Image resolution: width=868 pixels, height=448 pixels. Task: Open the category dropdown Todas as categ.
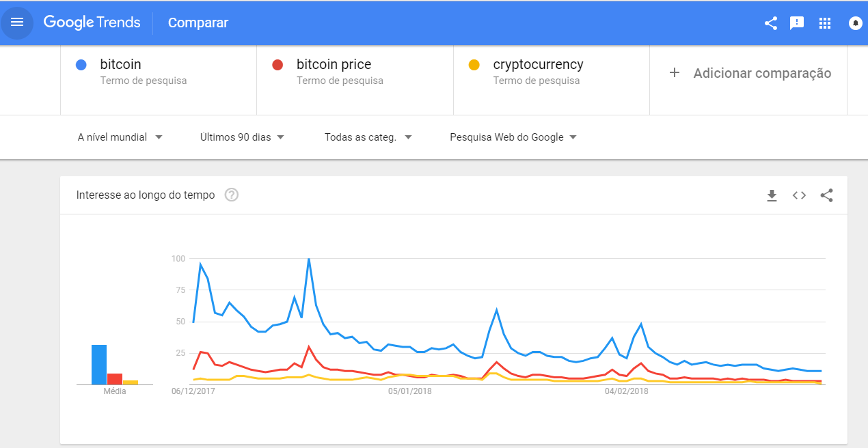click(368, 137)
